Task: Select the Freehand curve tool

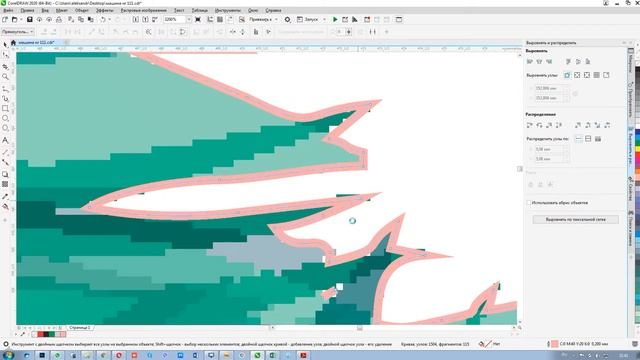Action: pyautogui.click(x=5, y=88)
